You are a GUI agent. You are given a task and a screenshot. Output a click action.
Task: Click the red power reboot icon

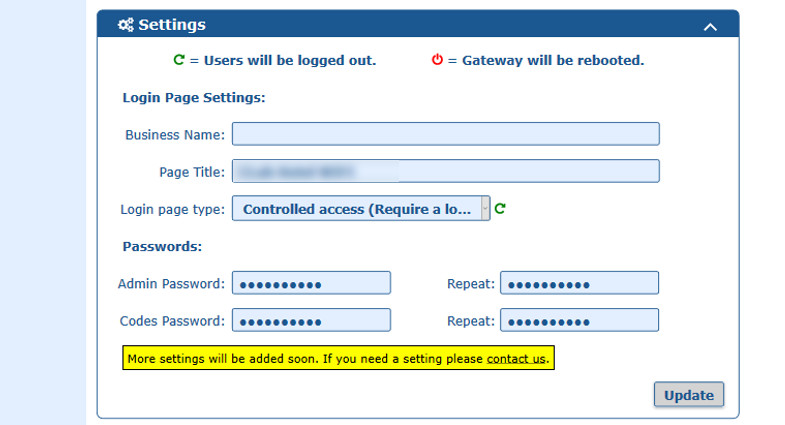[x=437, y=60]
